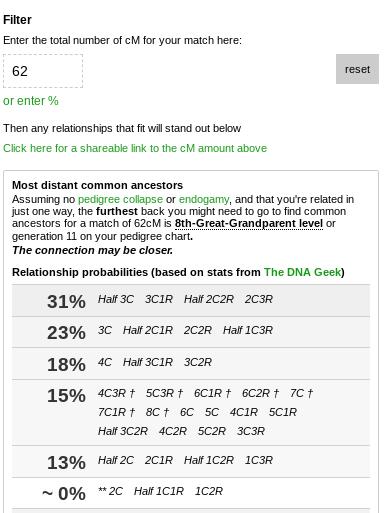Click the 8th-Great-Grandparent level term
Image resolution: width=392 pixels, height=513 pixels.
click(x=249, y=223)
